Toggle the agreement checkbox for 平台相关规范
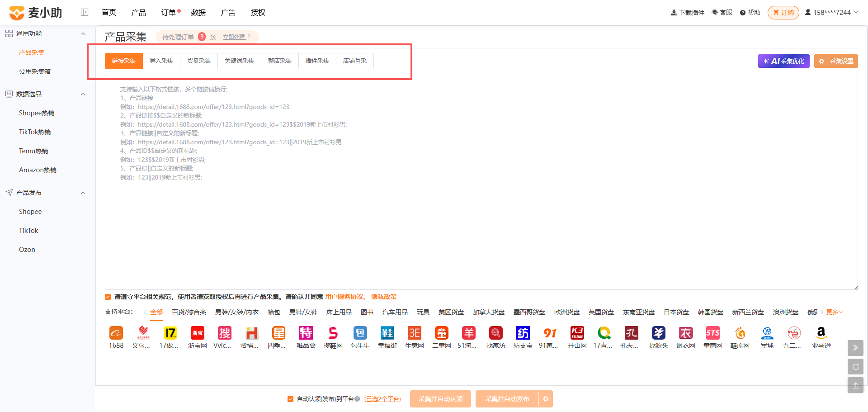 pyautogui.click(x=108, y=297)
